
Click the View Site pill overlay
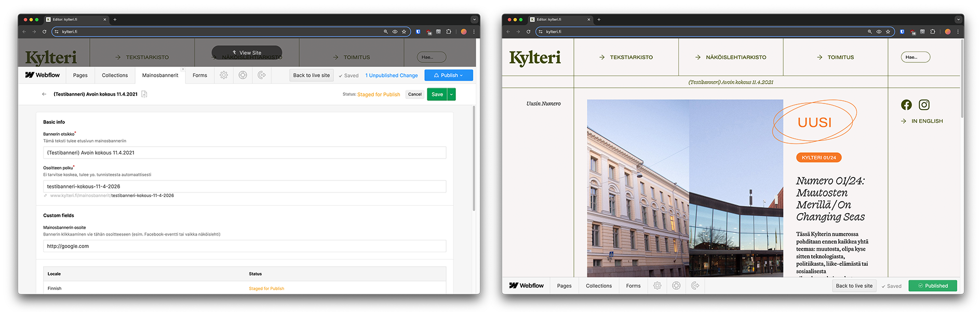pos(247,53)
